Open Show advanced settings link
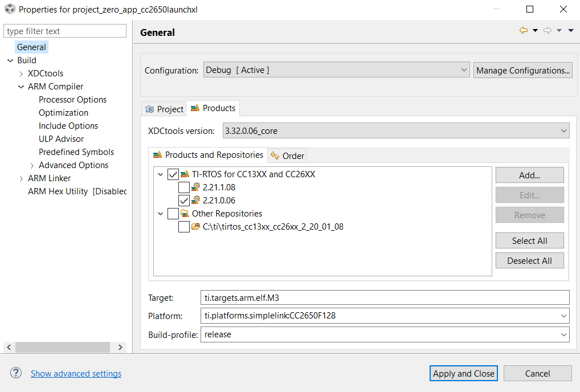 (x=76, y=374)
